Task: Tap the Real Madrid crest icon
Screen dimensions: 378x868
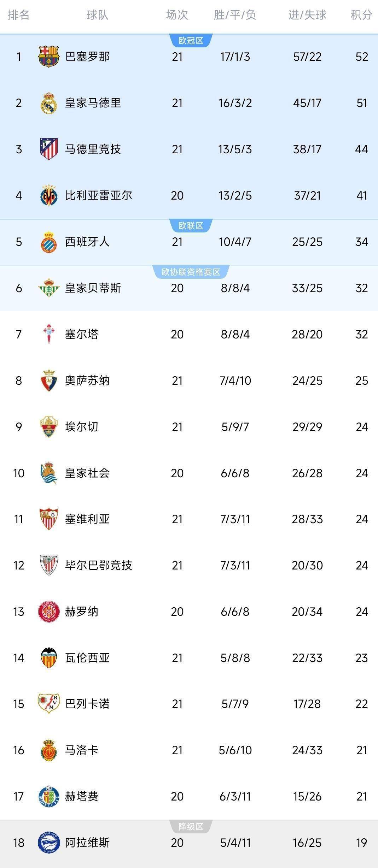Action: [x=48, y=103]
